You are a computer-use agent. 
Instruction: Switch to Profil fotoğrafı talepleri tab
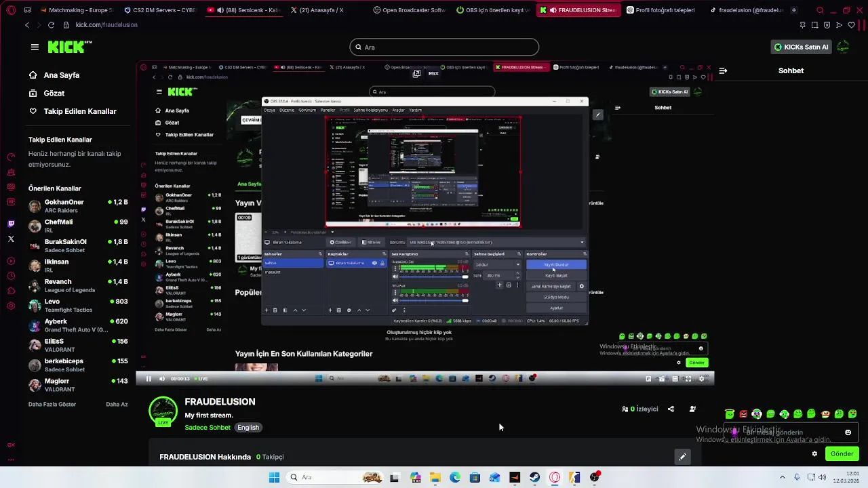click(x=660, y=10)
